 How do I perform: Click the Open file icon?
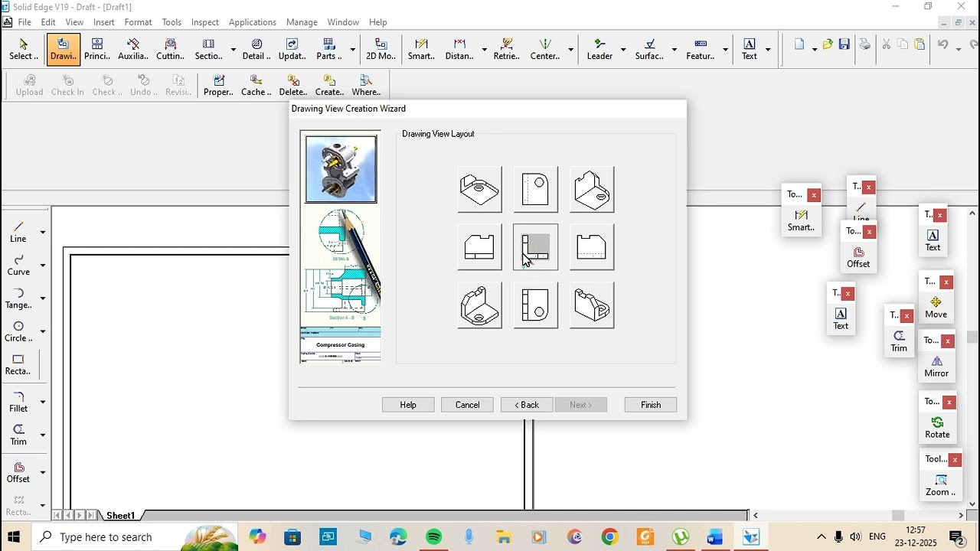(827, 44)
